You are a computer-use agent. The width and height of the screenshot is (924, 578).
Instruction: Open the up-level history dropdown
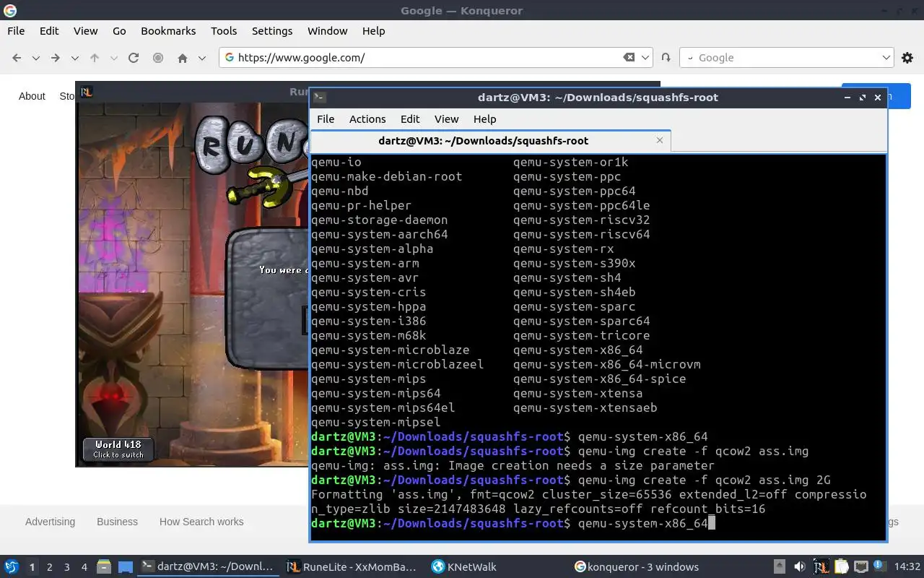click(113, 58)
